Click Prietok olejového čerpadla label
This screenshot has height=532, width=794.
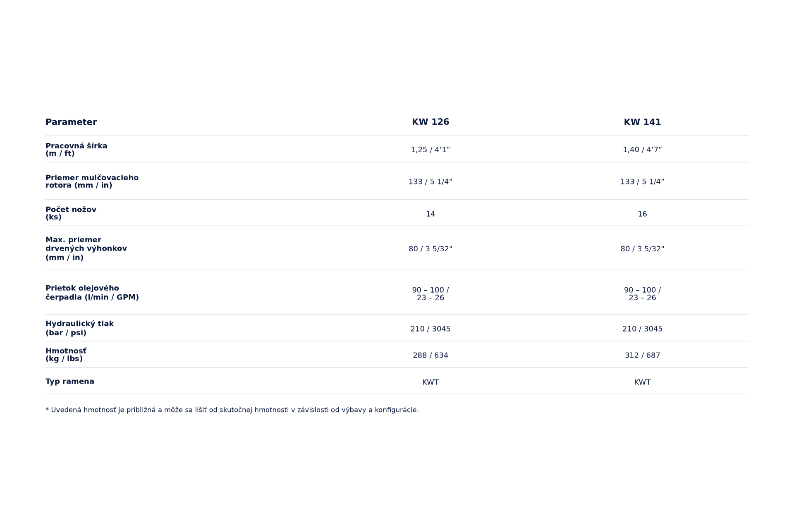coord(92,293)
